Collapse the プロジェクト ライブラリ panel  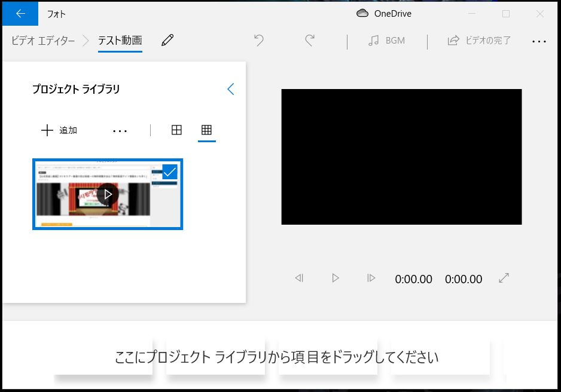[231, 89]
